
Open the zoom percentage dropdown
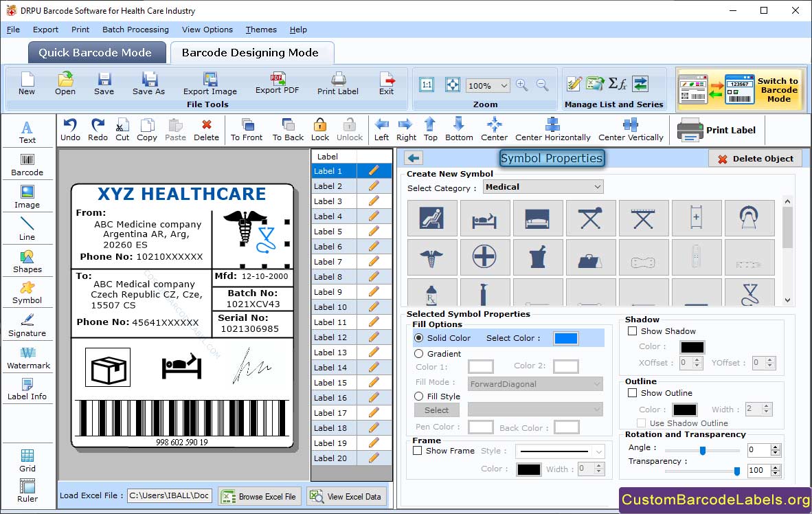pyautogui.click(x=487, y=85)
